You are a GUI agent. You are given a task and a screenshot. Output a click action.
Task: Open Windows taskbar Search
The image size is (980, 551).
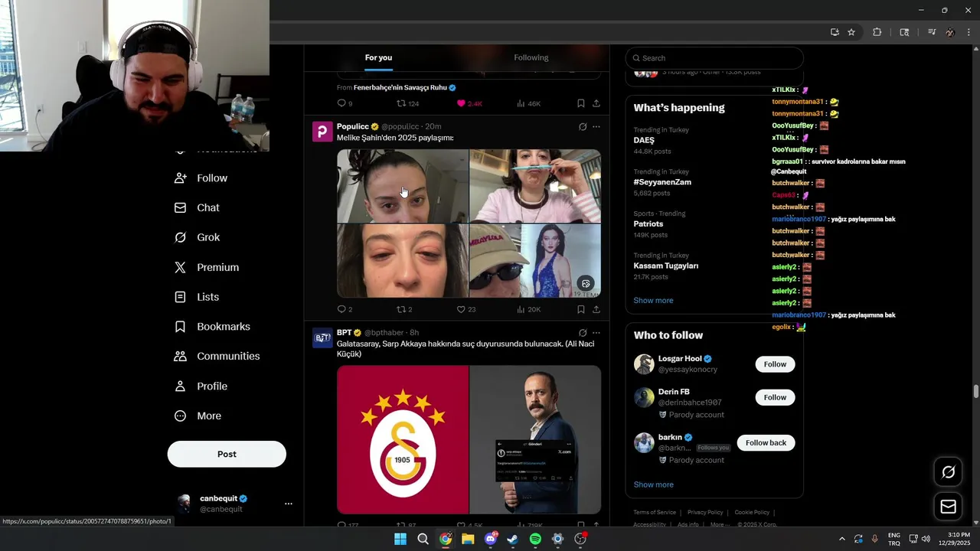click(423, 539)
